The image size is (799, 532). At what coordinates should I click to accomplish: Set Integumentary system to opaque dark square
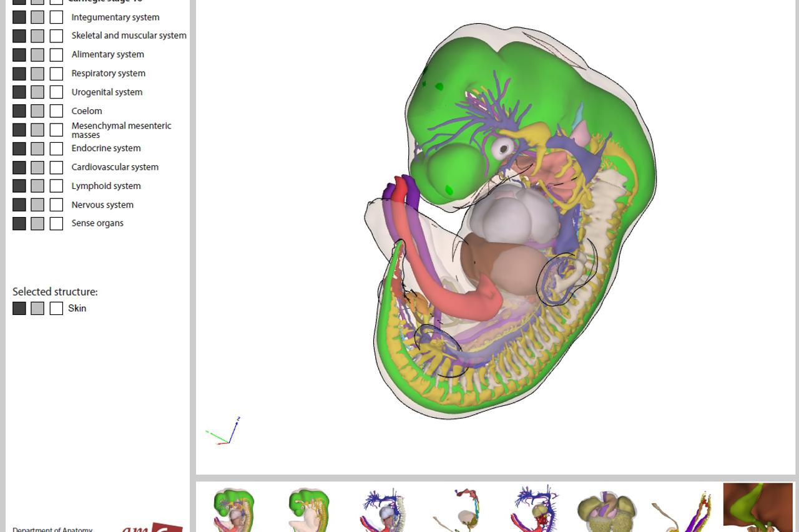[x=19, y=17]
